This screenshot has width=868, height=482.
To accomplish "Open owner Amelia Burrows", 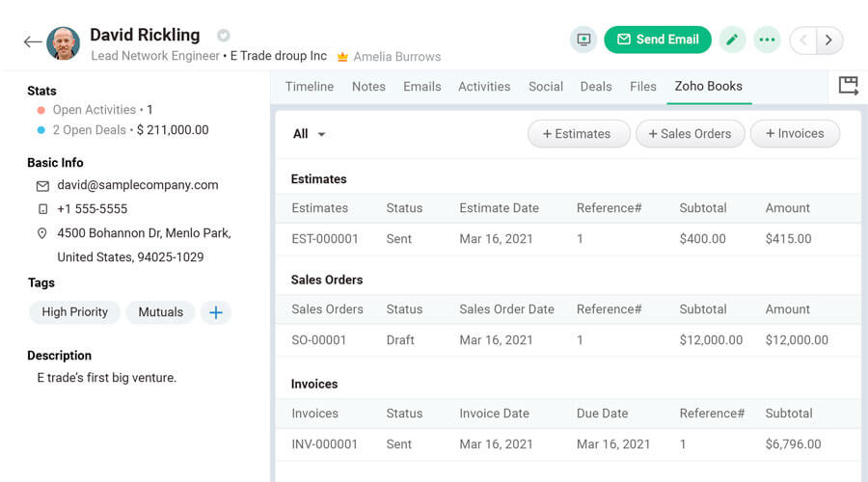I will [x=397, y=57].
